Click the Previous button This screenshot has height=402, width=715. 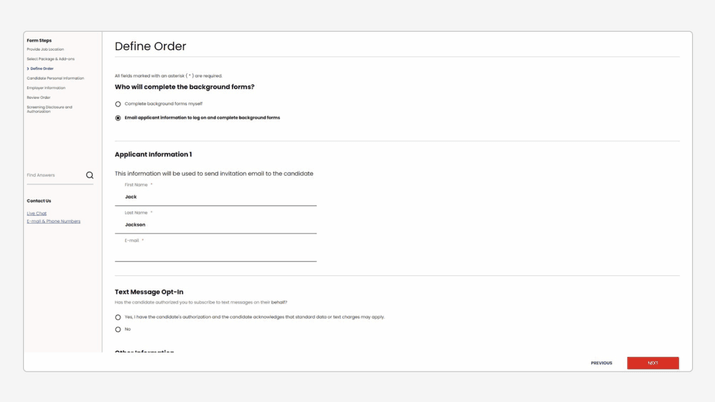[x=601, y=363]
